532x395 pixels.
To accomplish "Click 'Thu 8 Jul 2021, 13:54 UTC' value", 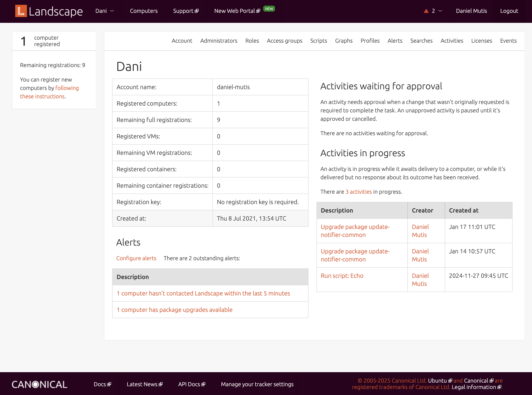I will pos(251,219).
